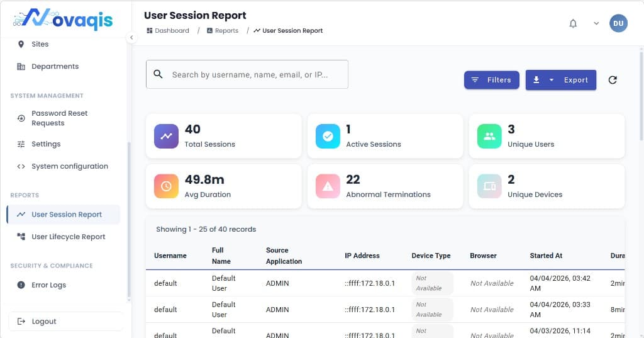Click the 49.8m Avg Duration value
The image size is (644, 338).
point(204,179)
